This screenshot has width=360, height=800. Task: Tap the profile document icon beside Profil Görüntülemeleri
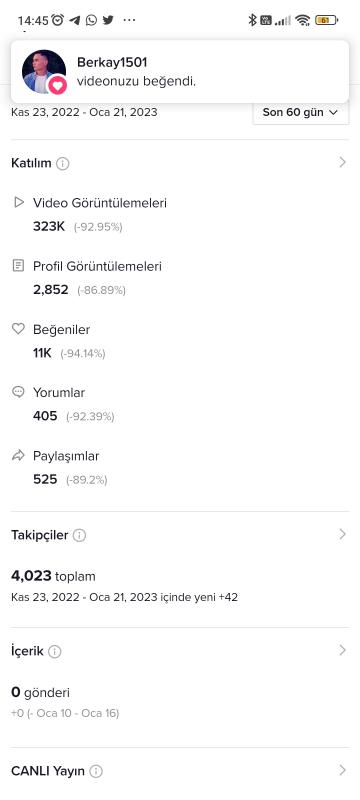[x=18, y=266]
